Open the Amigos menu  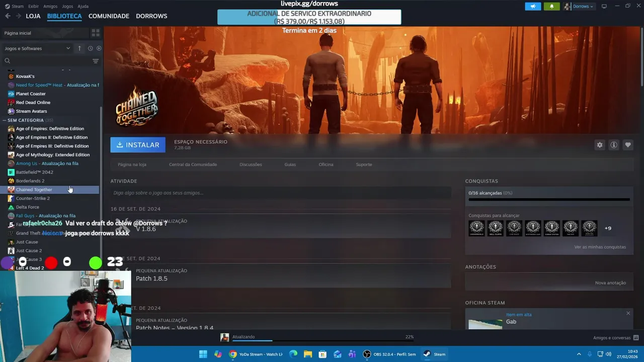[x=50, y=7]
